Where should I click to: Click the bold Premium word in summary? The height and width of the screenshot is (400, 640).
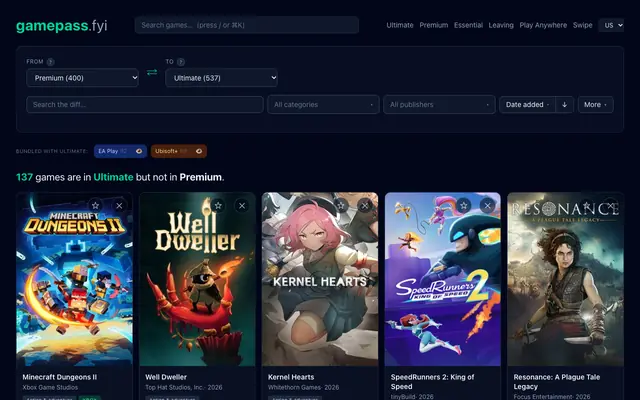[x=201, y=177]
